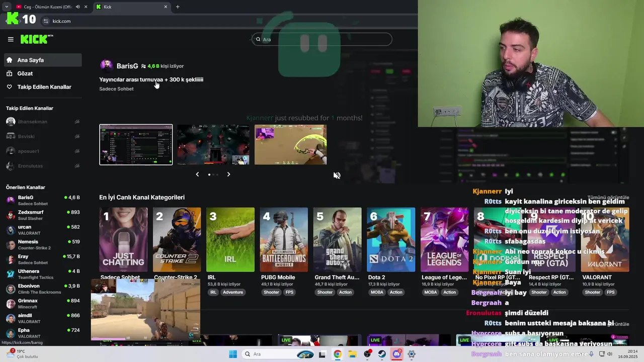Go to Gözat browse section
This screenshot has height=362, width=644.
[43, 73]
